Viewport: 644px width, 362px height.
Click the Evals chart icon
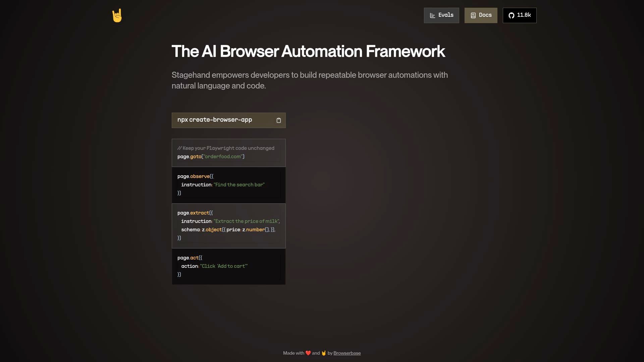coord(433,15)
